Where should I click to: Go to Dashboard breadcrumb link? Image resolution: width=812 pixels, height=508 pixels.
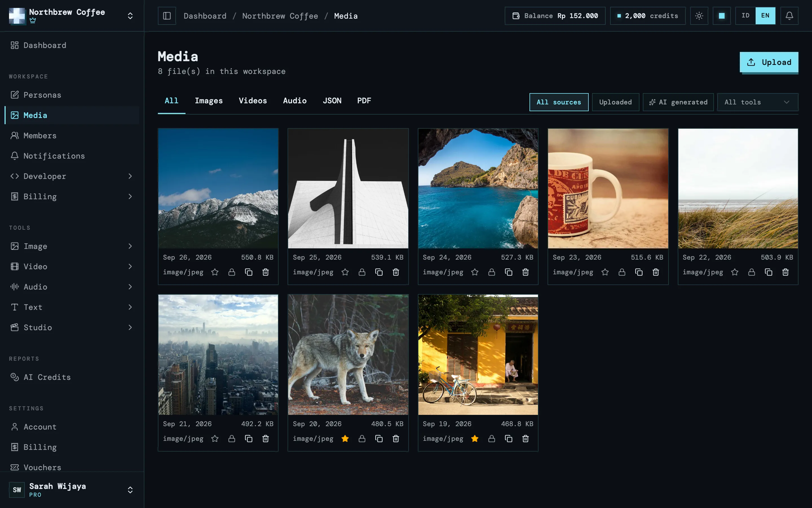point(205,16)
